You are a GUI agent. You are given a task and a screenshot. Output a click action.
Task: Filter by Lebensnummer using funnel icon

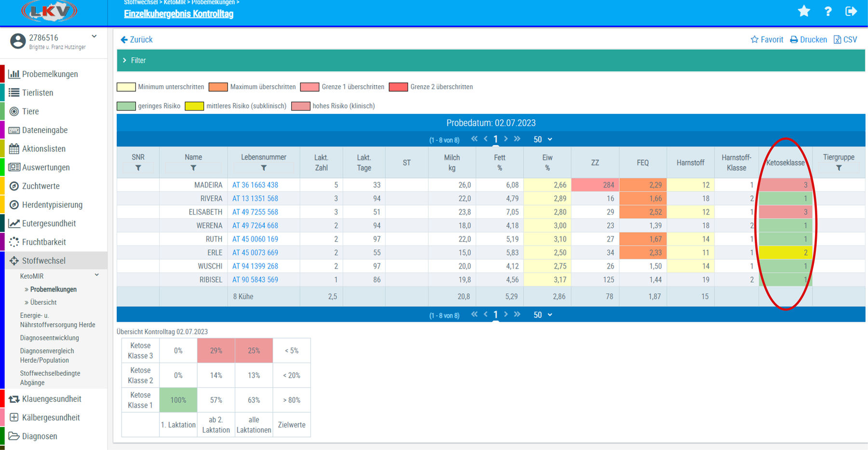click(x=263, y=168)
